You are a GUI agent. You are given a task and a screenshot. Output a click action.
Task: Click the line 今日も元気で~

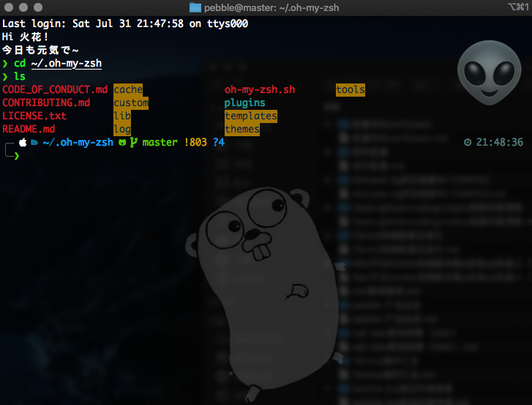(40, 50)
